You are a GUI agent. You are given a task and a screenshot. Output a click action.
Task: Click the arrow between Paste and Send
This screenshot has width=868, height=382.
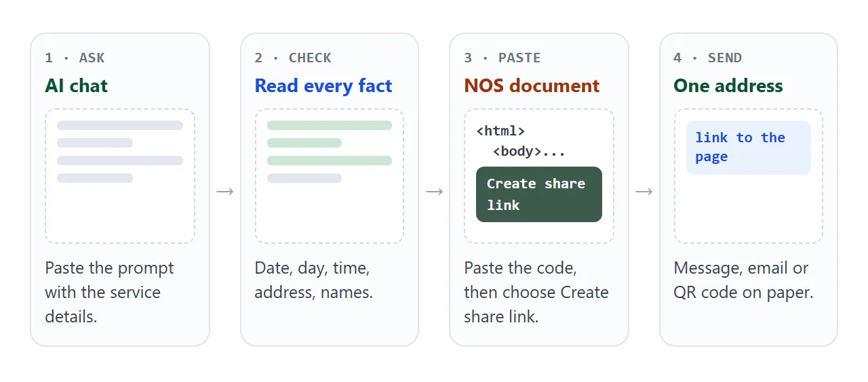(644, 192)
